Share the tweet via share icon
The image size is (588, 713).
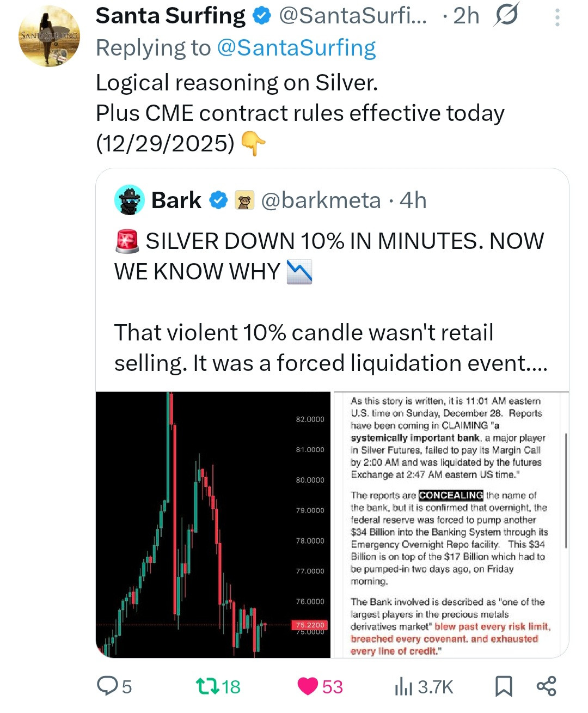[x=546, y=686]
